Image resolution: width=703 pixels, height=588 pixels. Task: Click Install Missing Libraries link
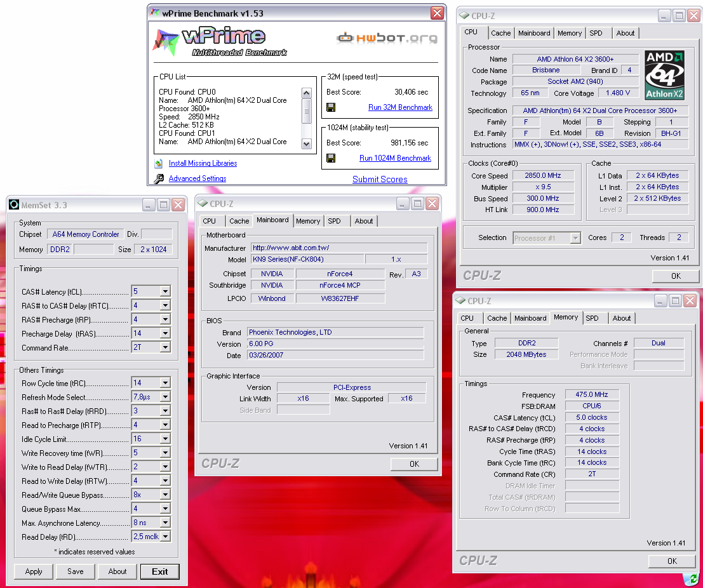[203, 163]
